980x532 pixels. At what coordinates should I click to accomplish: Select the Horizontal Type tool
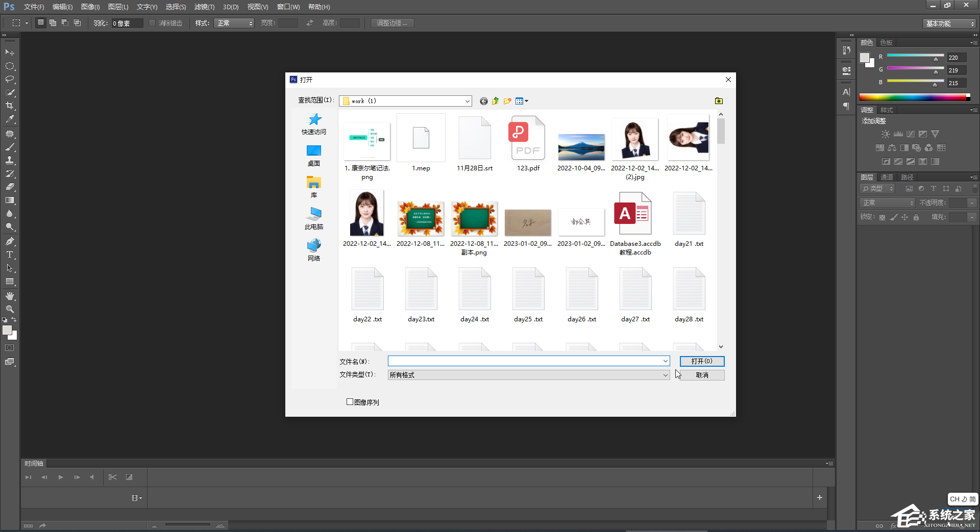(10, 255)
